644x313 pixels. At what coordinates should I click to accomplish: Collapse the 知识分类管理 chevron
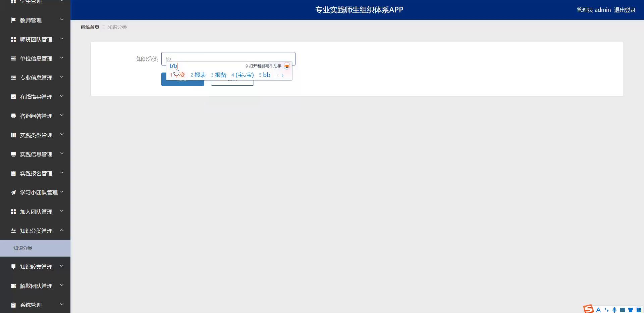coord(62,230)
